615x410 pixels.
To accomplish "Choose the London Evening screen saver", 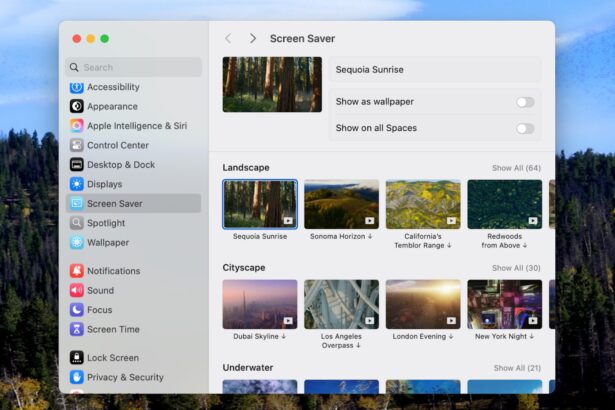I will pos(423,304).
